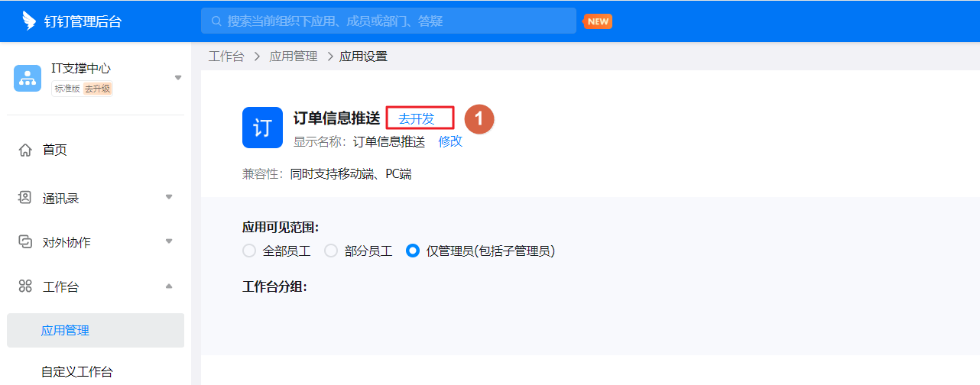The image size is (980, 385).
Task: Click 工作台 in the breadcrumb
Action: [226, 57]
